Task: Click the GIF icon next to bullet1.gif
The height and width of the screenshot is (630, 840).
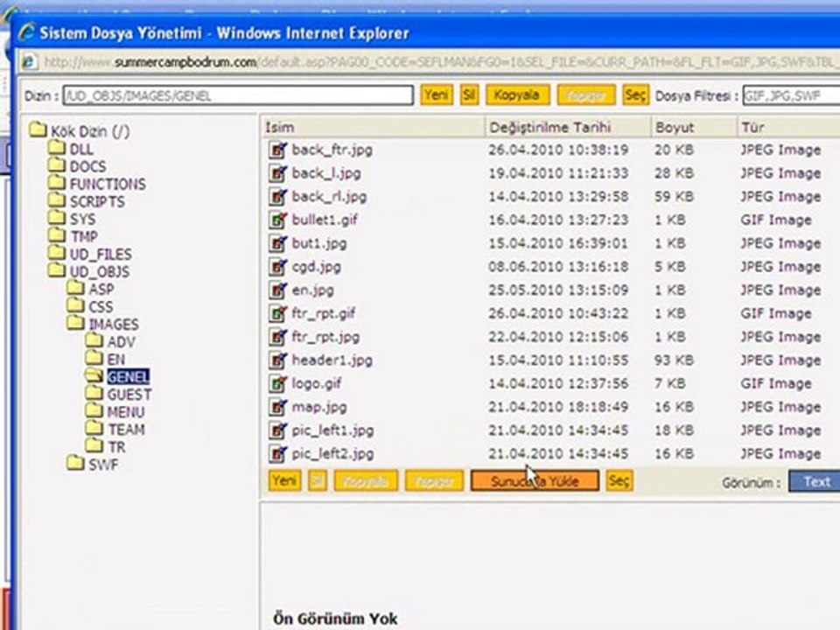Action: pos(277,220)
